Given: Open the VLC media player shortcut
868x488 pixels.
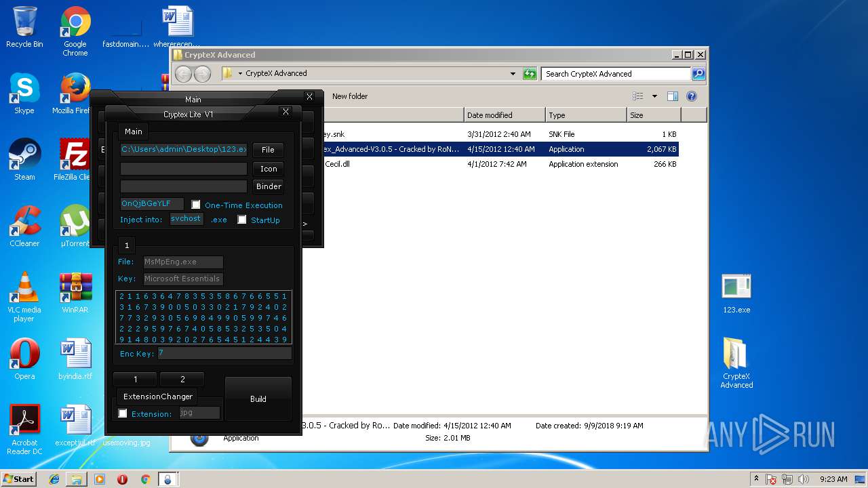Looking at the screenshot, I should pos(24,297).
